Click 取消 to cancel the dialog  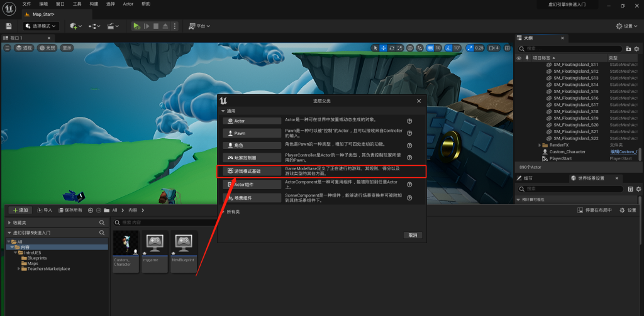click(413, 235)
